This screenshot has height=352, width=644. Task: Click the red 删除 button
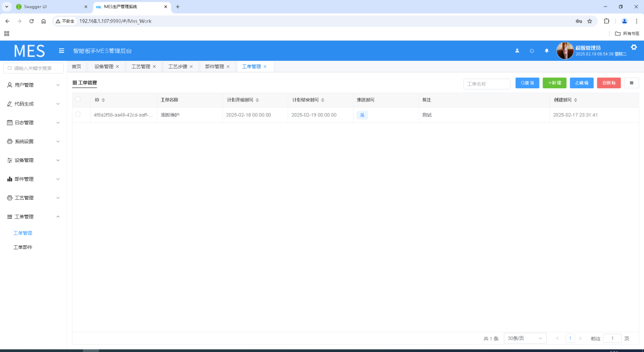click(608, 84)
